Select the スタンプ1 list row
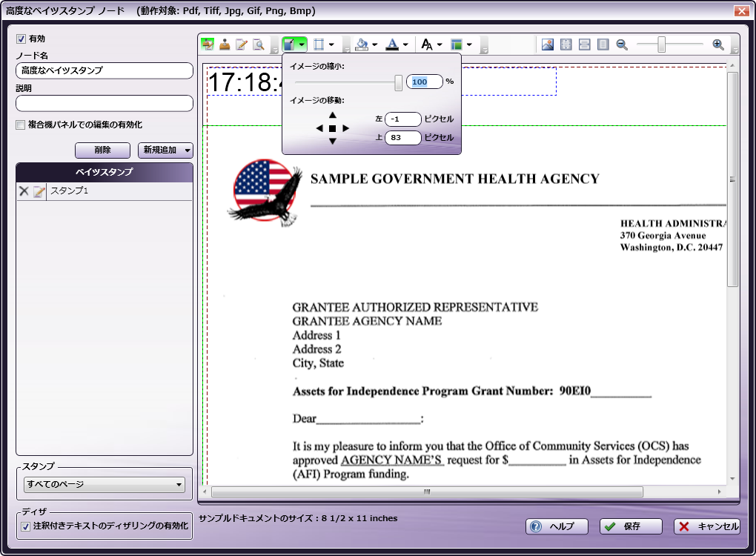The image size is (756, 556). 105,191
